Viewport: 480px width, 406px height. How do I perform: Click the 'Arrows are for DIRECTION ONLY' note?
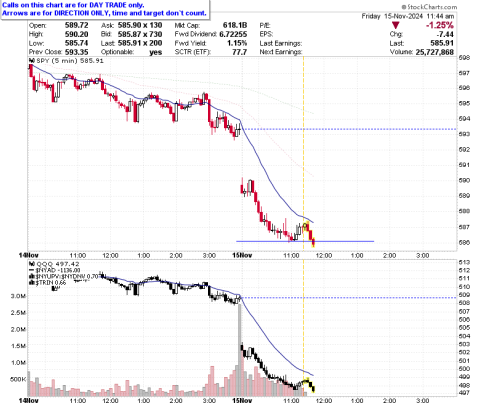click(104, 13)
